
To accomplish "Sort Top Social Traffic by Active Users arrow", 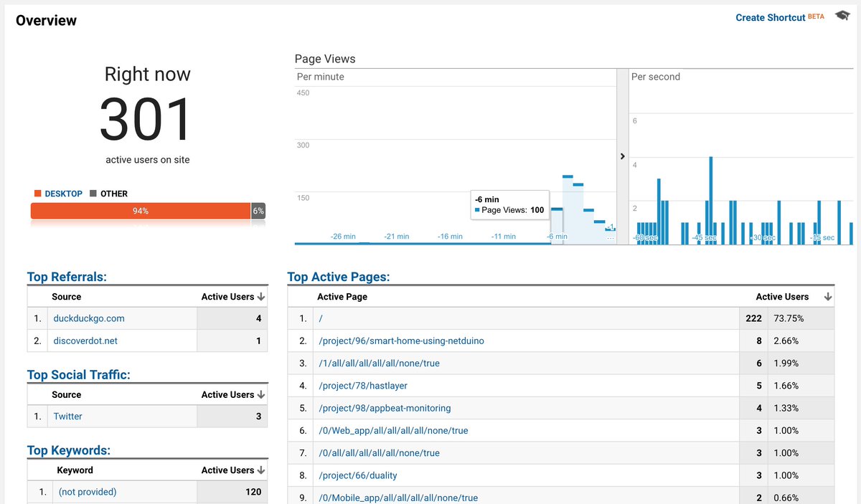I will click(x=261, y=395).
